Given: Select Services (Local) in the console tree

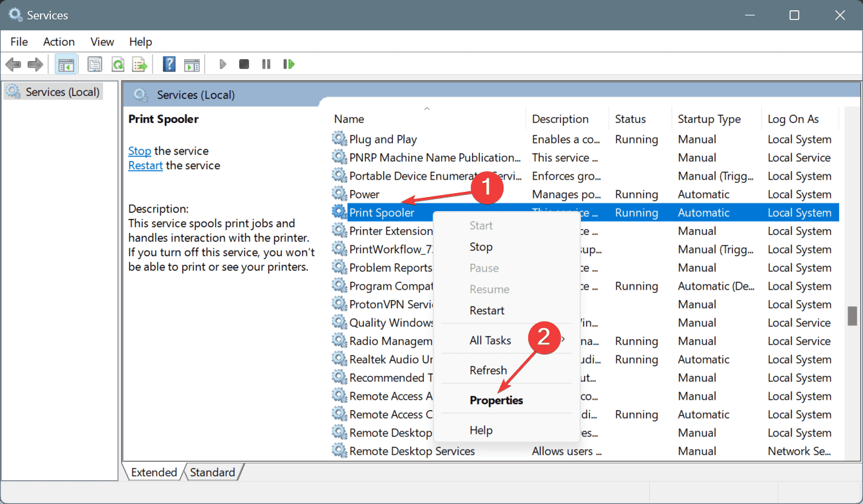Looking at the screenshot, I should [62, 92].
